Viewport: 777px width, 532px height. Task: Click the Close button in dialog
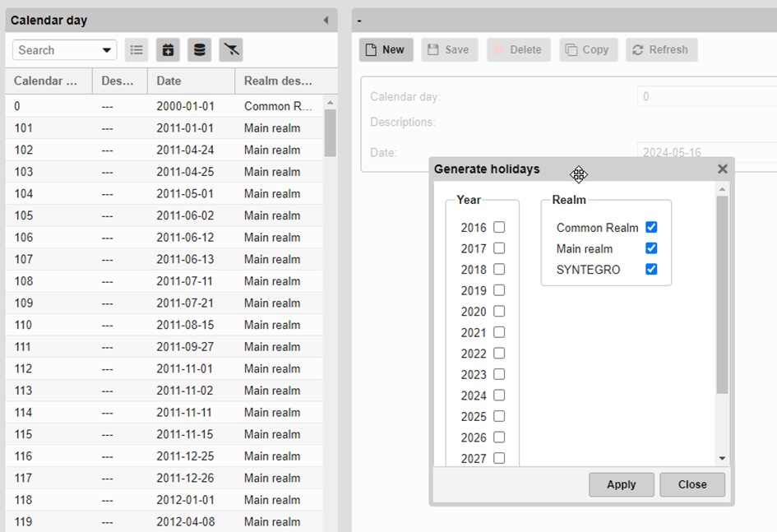click(x=691, y=484)
